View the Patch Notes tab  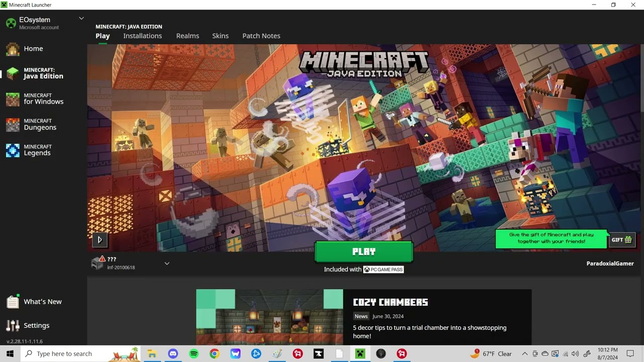261,36
